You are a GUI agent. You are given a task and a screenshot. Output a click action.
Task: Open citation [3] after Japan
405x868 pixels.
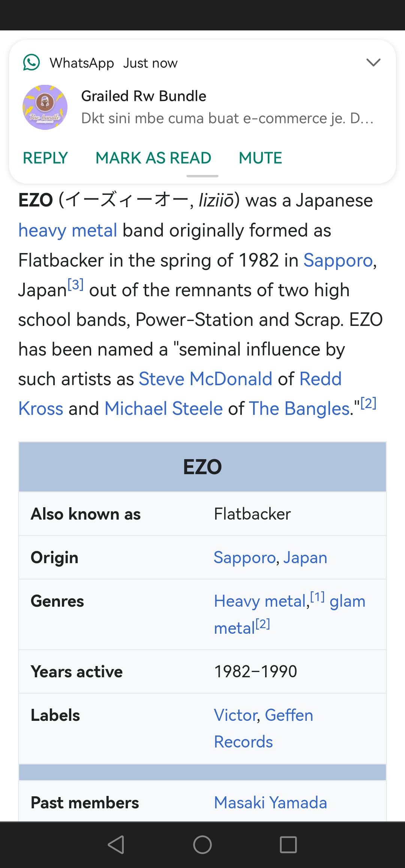75,285
